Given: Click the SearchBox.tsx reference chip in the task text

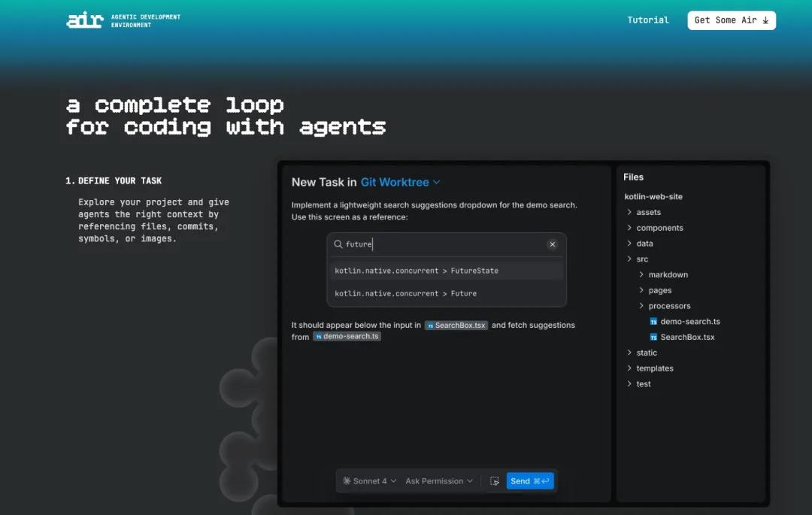Looking at the screenshot, I should coord(456,325).
